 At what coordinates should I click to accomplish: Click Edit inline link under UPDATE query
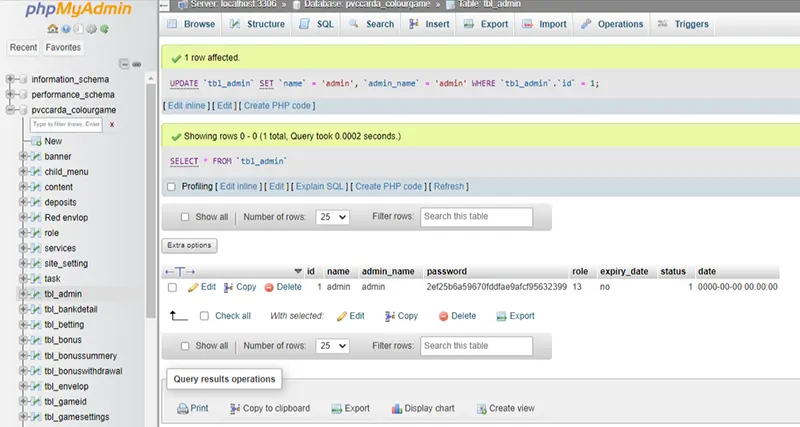pyautogui.click(x=187, y=106)
